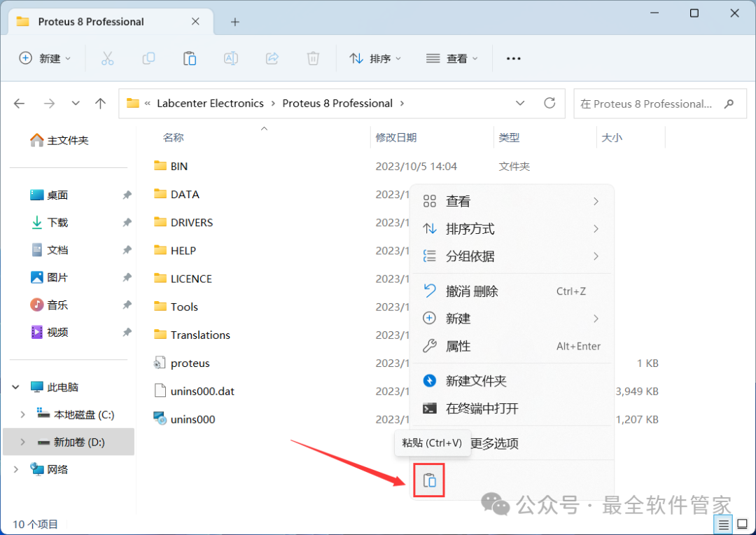Open 桌面 in the sidebar
Image resolution: width=756 pixels, height=535 pixels.
[49, 195]
